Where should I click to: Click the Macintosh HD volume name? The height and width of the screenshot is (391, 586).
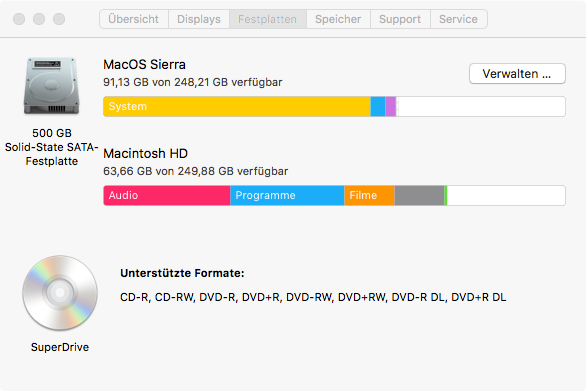coord(145,153)
